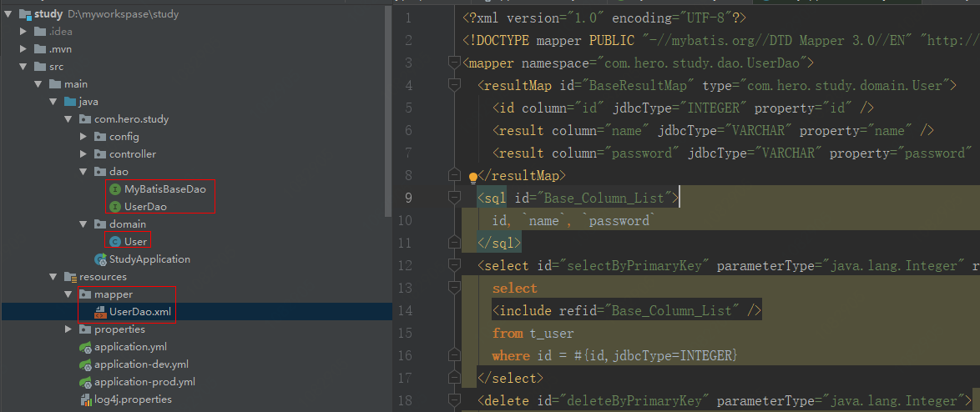Click the StudyApplication Spring Boot icon

100,259
